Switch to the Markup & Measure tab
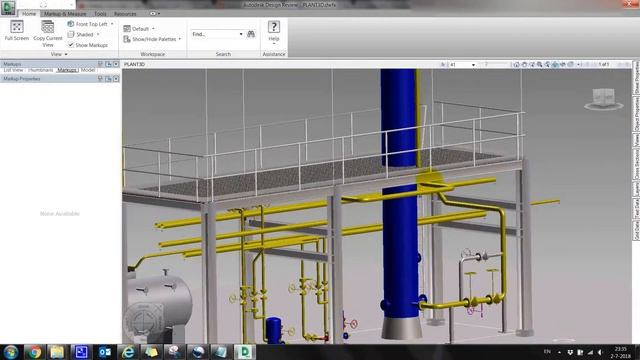Image resolution: width=640 pixels, height=360 pixels. coord(65,13)
